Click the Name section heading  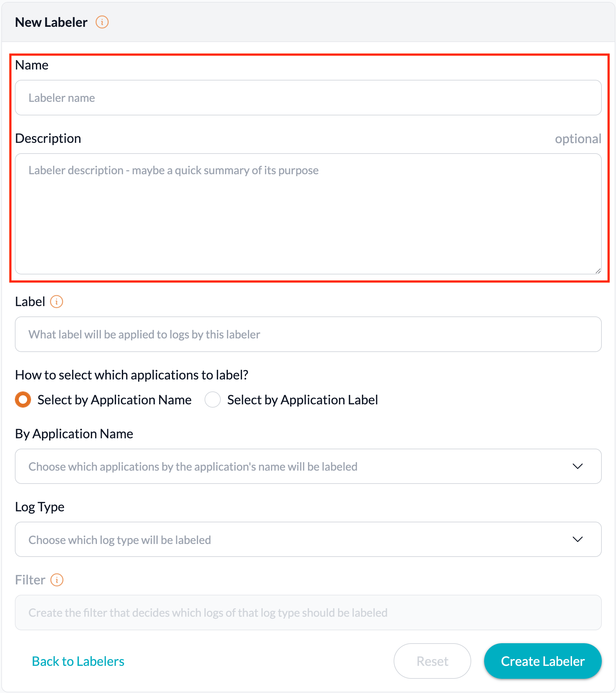(31, 65)
